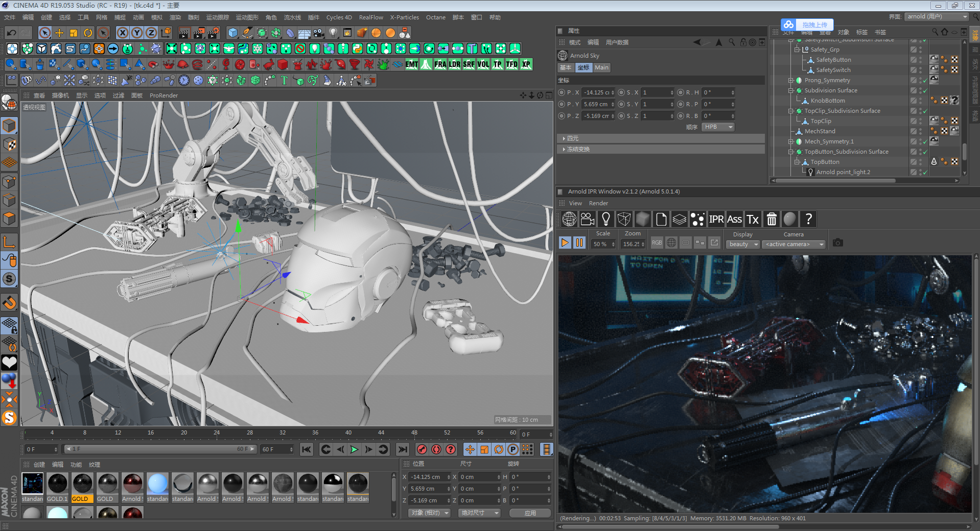Open the Display beauty dropdown
The height and width of the screenshot is (531, 980).
(743, 244)
